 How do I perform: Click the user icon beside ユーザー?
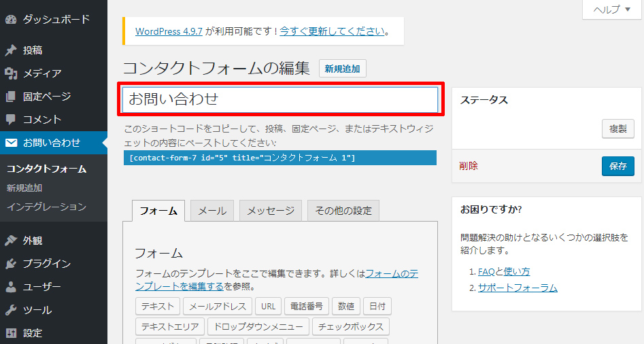coord(11,287)
